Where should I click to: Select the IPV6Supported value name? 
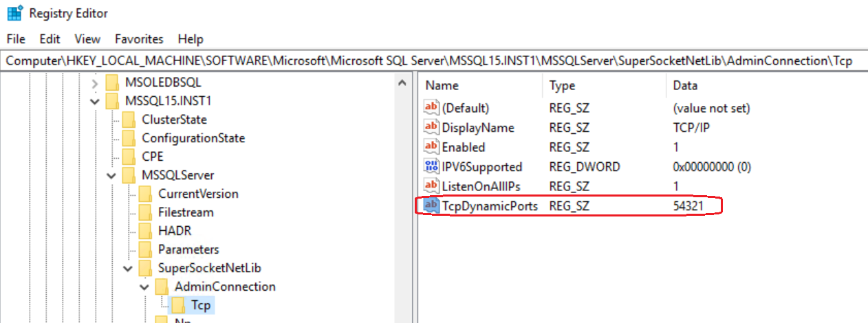(482, 166)
